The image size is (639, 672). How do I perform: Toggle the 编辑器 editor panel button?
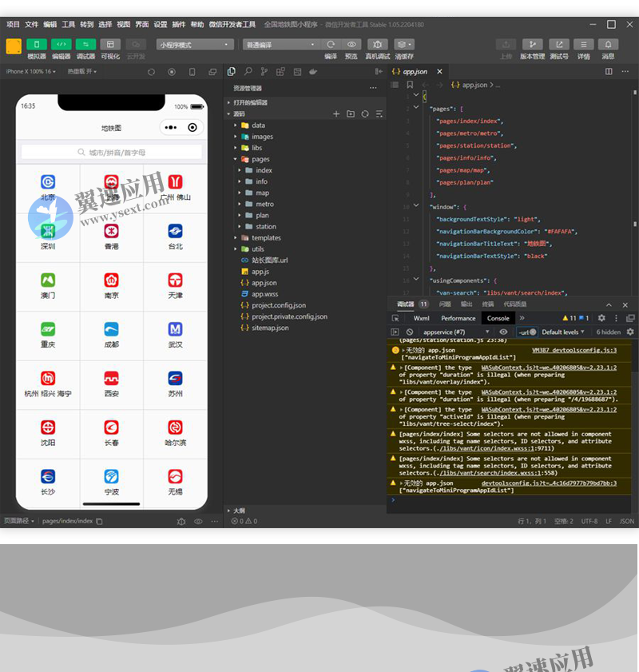coord(62,45)
